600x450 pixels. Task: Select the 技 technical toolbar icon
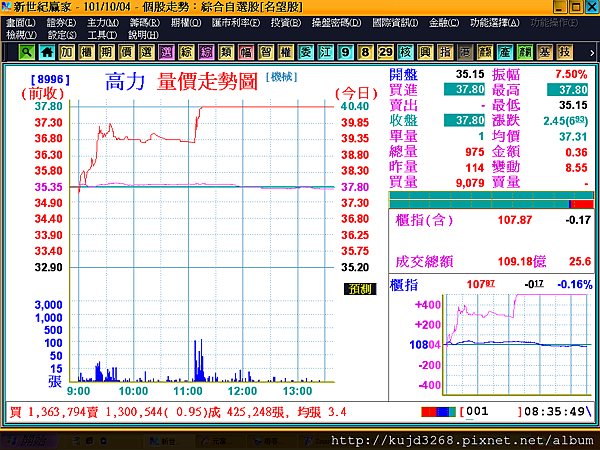pos(564,52)
